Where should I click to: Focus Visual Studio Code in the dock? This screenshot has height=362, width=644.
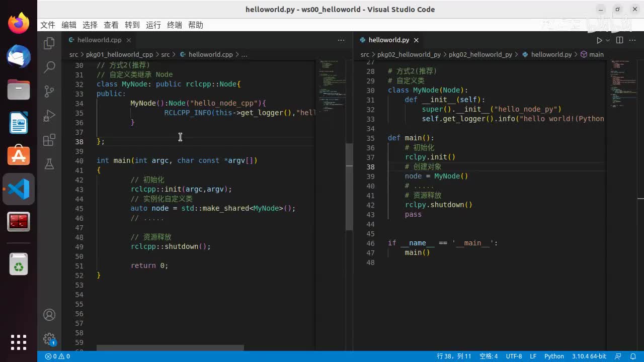(19, 189)
